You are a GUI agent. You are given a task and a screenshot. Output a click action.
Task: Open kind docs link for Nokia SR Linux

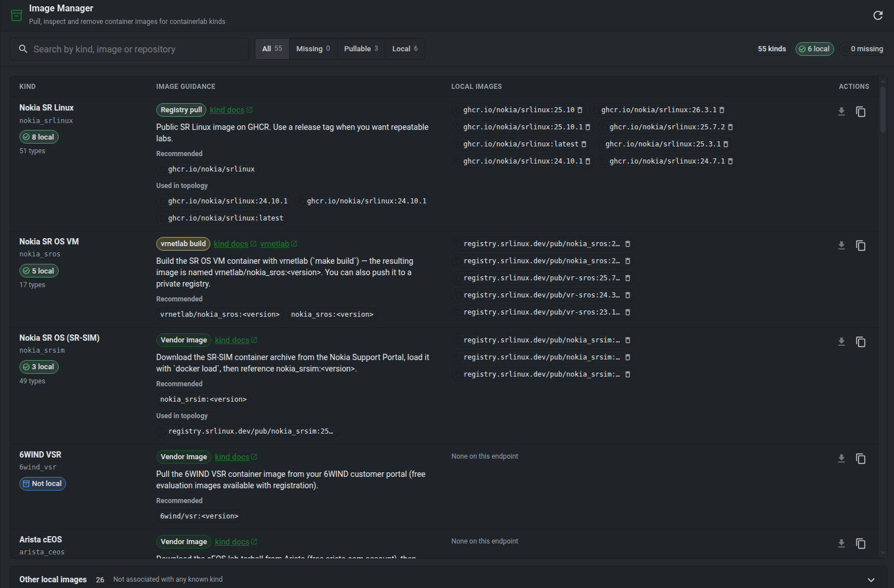(x=231, y=110)
